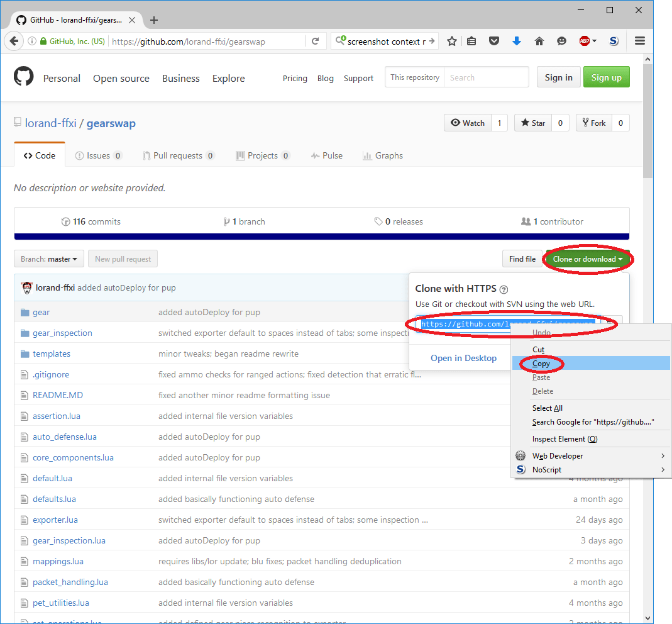Choose Select All in the context menu
The width and height of the screenshot is (672, 624).
point(592,408)
